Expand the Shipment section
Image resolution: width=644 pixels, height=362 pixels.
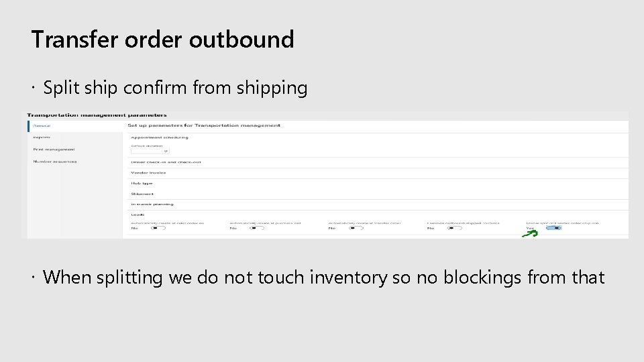[142, 194]
